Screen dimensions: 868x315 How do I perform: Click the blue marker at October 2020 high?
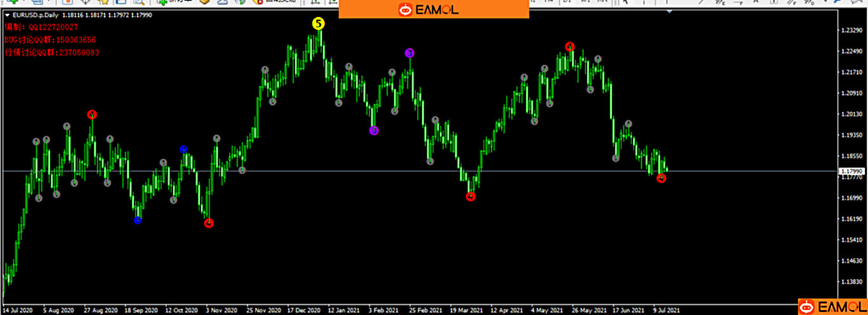tap(183, 150)
